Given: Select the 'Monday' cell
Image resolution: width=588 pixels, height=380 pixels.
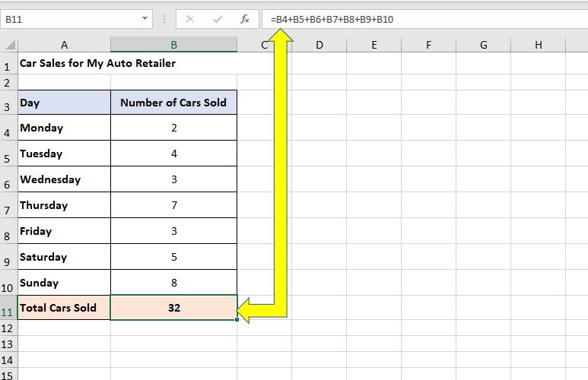Looking at the screenshot, I should (64, 128).
